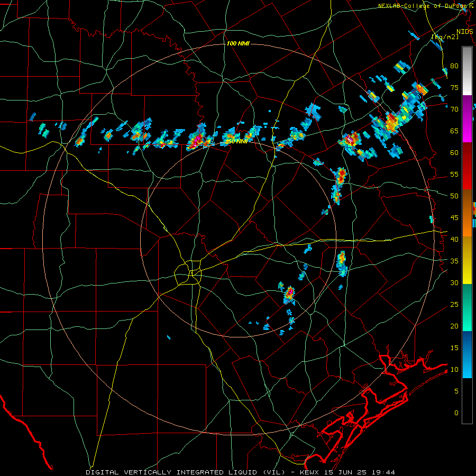Click the NIDS label above the scale
Image resolution: width=476 pixels, height=476 pixels.
(x=465, y=31)
